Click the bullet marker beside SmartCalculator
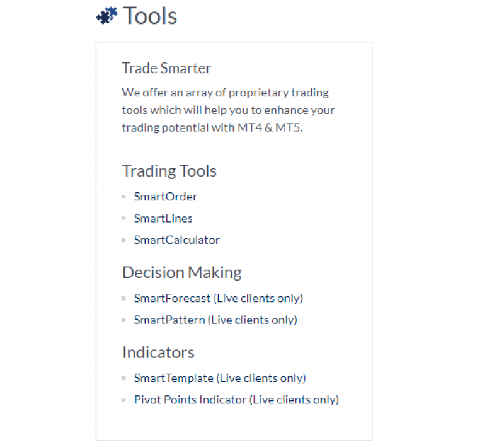 tap(123, 240)
